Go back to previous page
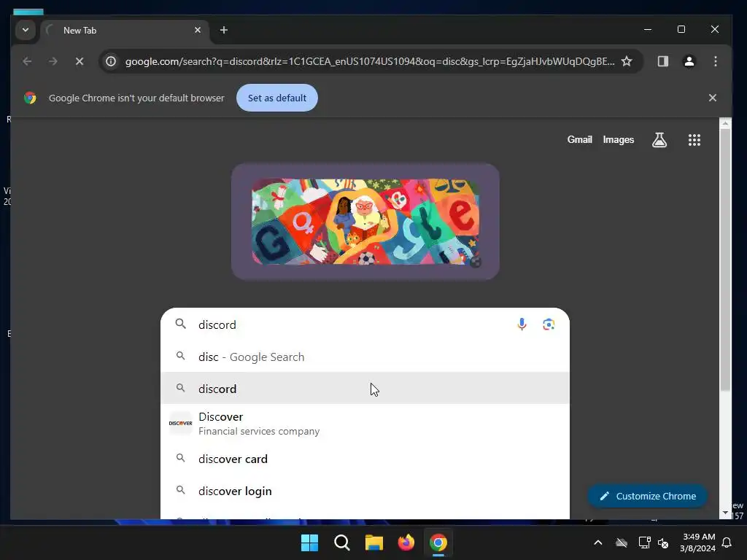Image resolution: width=747 pixels, height=560 pixels. [x=27, y=61]
